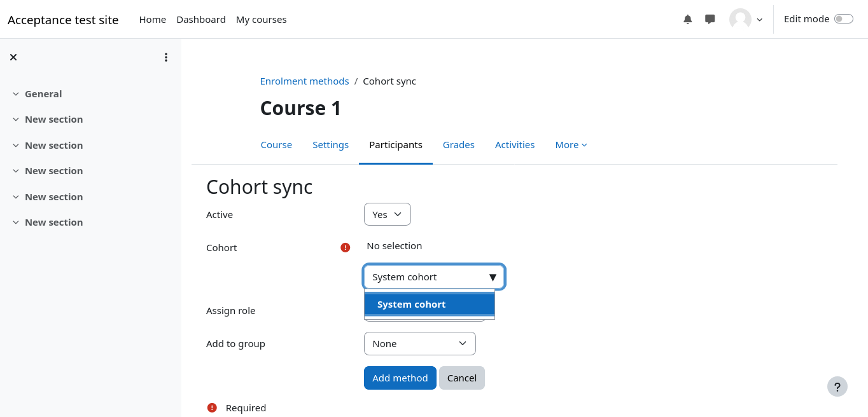Expand the More navigation menu

(571, 145)
